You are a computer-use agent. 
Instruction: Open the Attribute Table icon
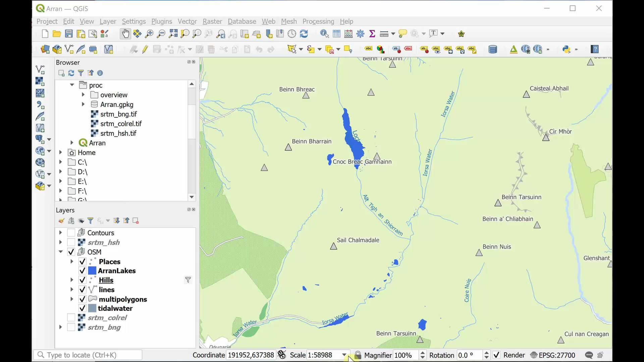(x=337, y=34)
